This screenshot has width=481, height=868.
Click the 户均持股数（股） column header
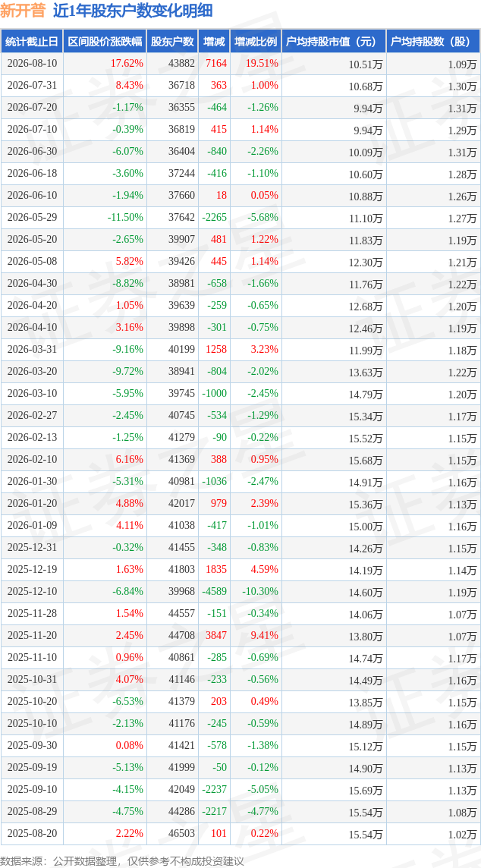click(433, 42)
